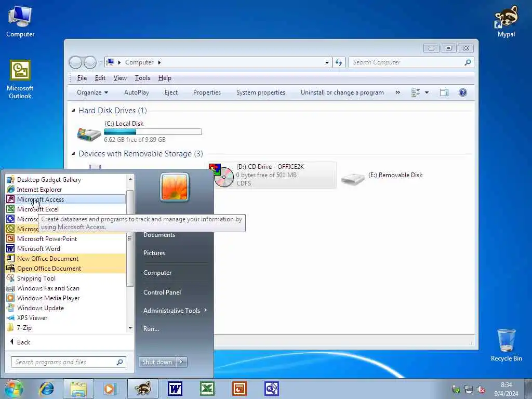Click the Start orb button
Viewport: 532px width, 399px height.
pyautogui.click(x=14, y=389)
